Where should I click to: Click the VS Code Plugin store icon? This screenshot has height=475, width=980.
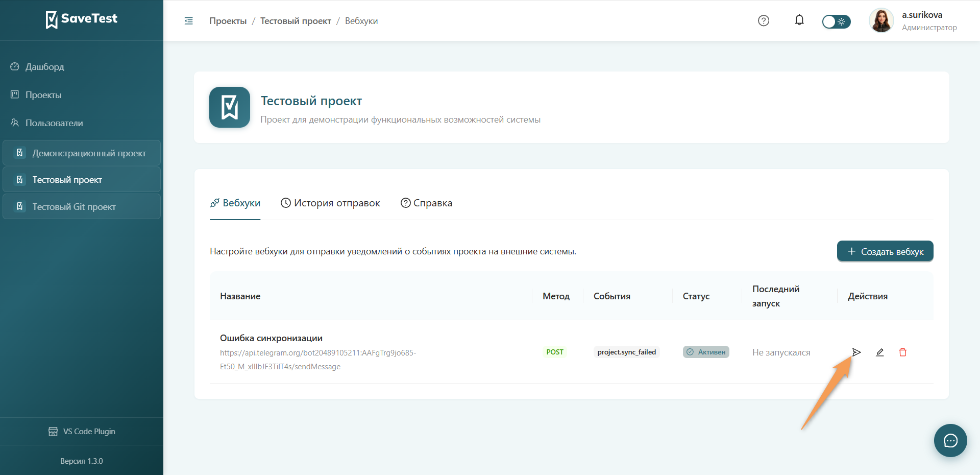click(x=53, y=432)
